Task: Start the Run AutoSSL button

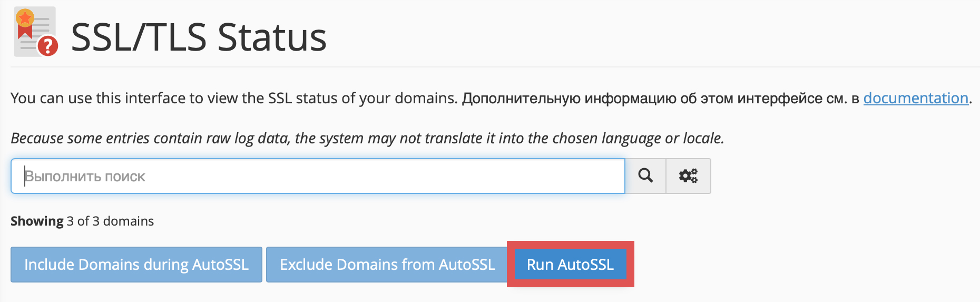Action: point(570,265)
